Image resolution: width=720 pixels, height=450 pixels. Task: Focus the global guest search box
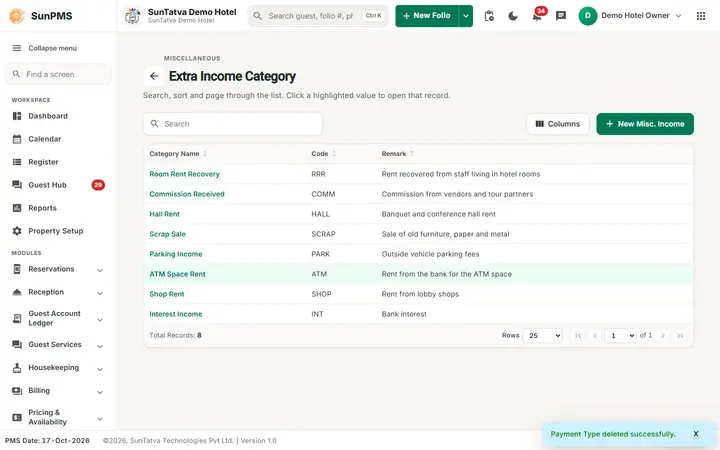318,16
